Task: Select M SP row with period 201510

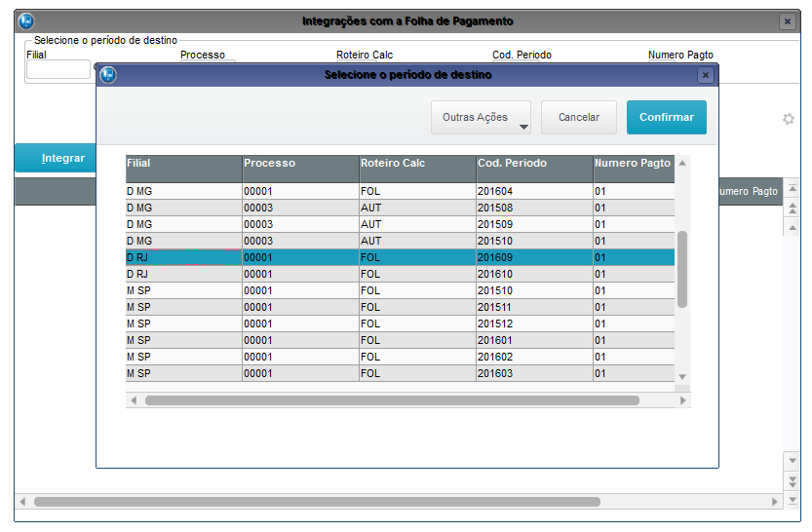Action: point(400,290)
